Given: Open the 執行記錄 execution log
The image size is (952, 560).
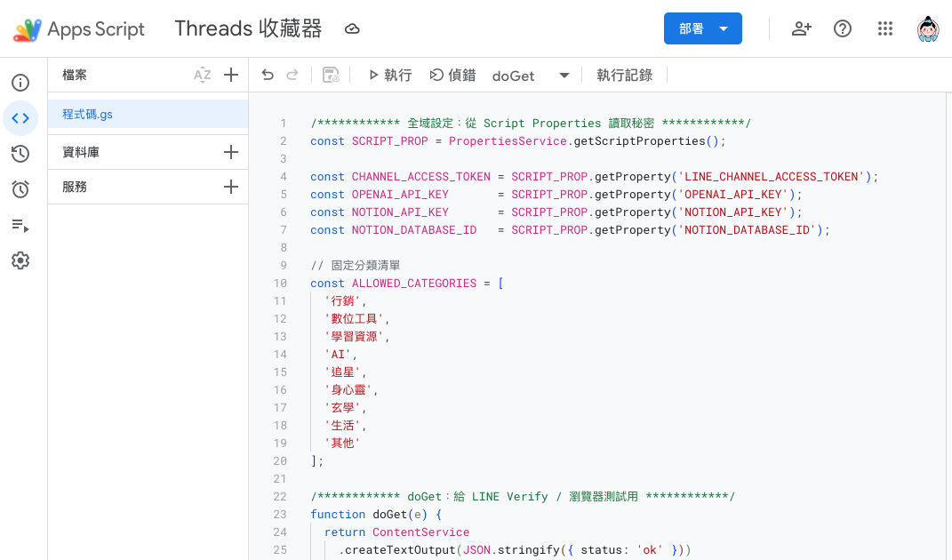Looking at the screenshot, I should (624, 76).
